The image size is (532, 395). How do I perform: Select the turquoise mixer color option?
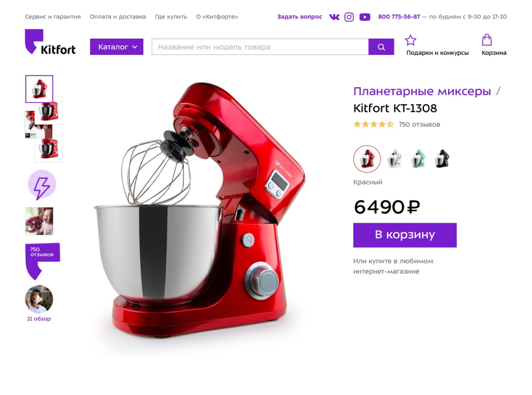click(418, 159)
